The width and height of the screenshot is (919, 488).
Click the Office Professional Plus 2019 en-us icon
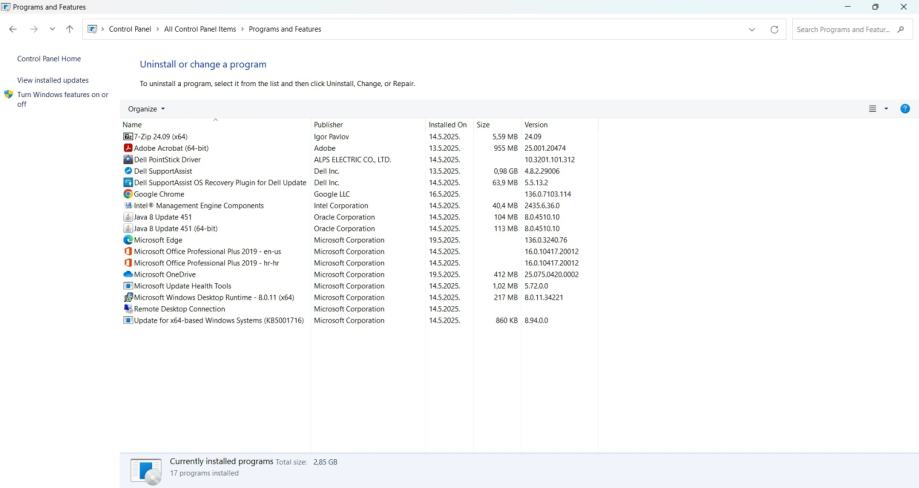point(128,251)
